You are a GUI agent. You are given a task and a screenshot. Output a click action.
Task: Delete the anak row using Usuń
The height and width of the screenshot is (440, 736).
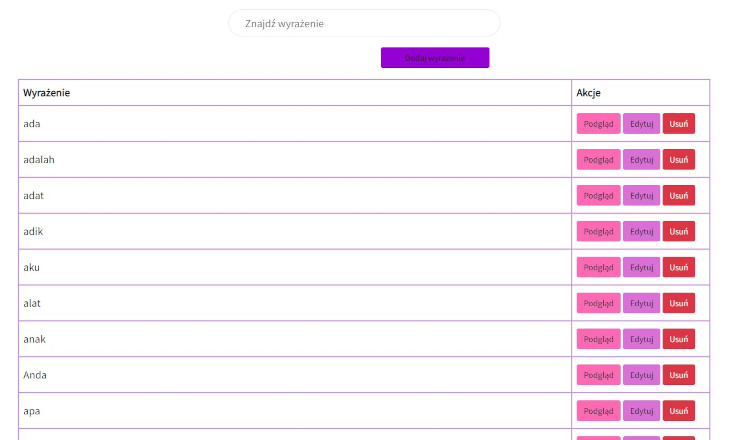point(679,339)
